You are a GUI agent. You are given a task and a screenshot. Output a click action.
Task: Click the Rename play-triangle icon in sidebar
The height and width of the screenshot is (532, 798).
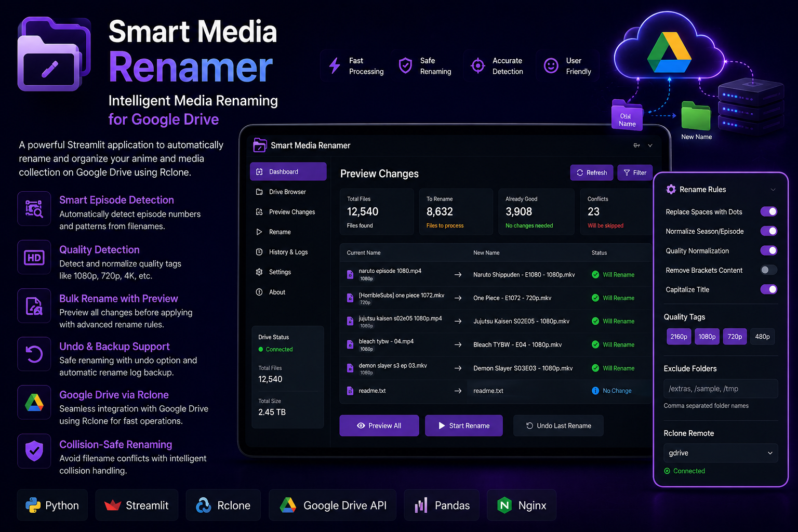[x=259, y=232]
